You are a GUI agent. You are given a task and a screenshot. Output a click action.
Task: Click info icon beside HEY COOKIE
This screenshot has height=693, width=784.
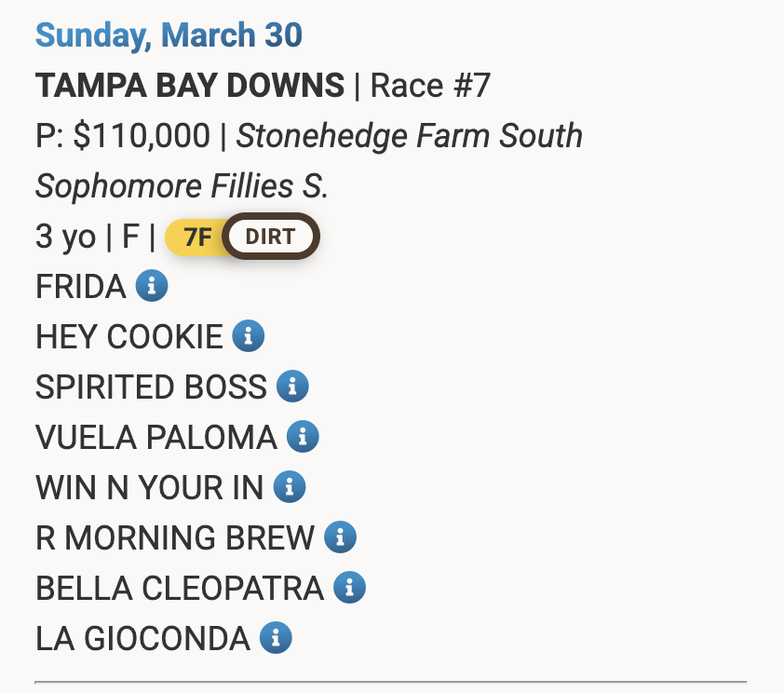coord(249,336)
